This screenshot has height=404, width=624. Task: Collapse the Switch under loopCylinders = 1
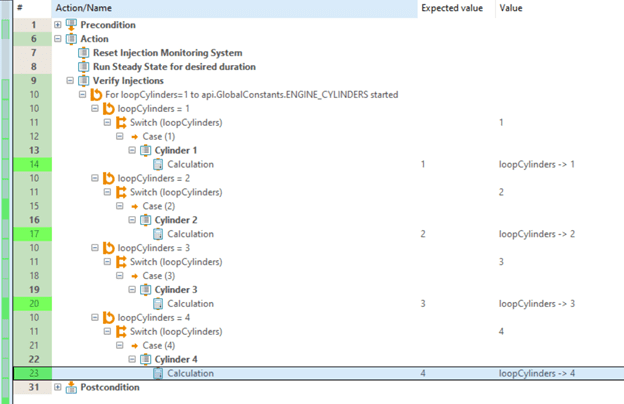[x=107, y=122]
